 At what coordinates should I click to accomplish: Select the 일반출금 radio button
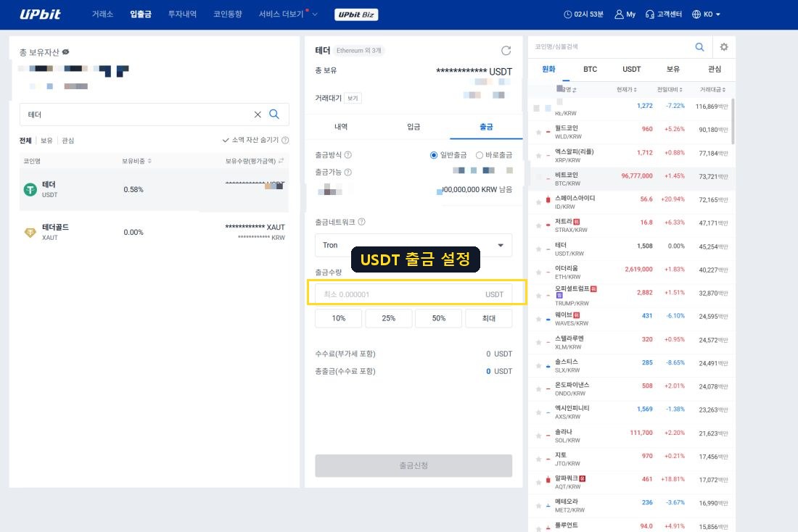pos(434,155)
